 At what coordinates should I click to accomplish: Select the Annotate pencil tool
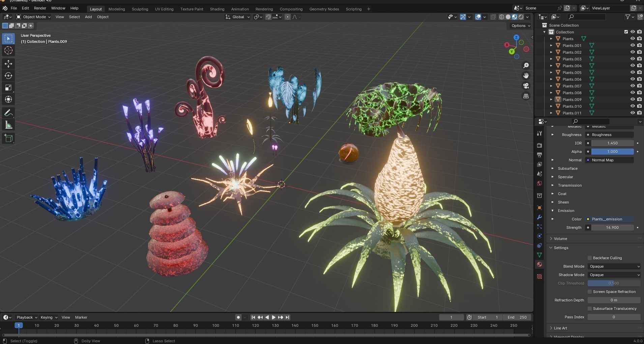click(8, 113)
